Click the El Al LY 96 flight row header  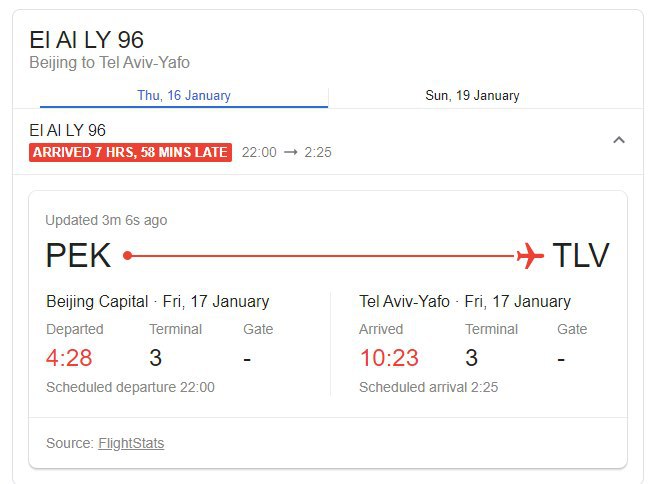328,141
